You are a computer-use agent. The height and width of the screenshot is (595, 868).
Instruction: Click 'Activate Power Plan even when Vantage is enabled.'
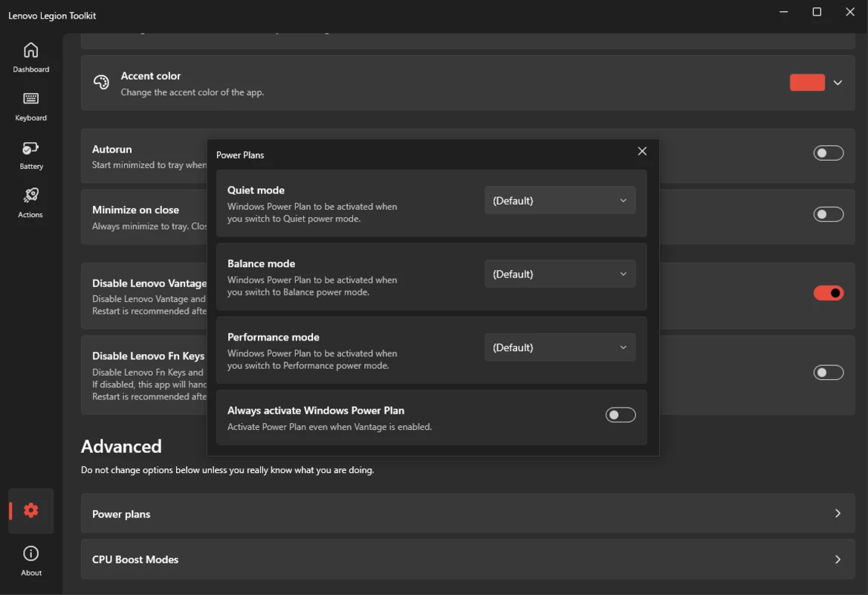[329, 427]
